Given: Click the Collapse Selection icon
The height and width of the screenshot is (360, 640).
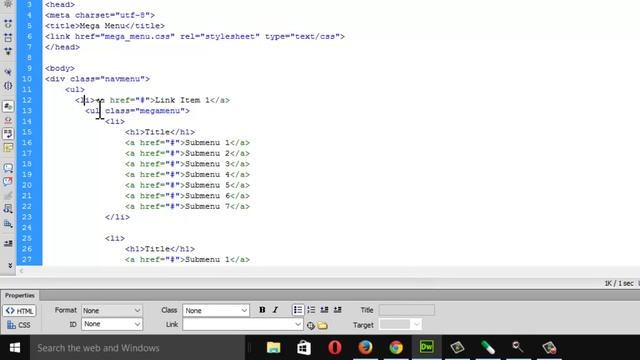Looking at the screenshot, I should pos(8,38).
